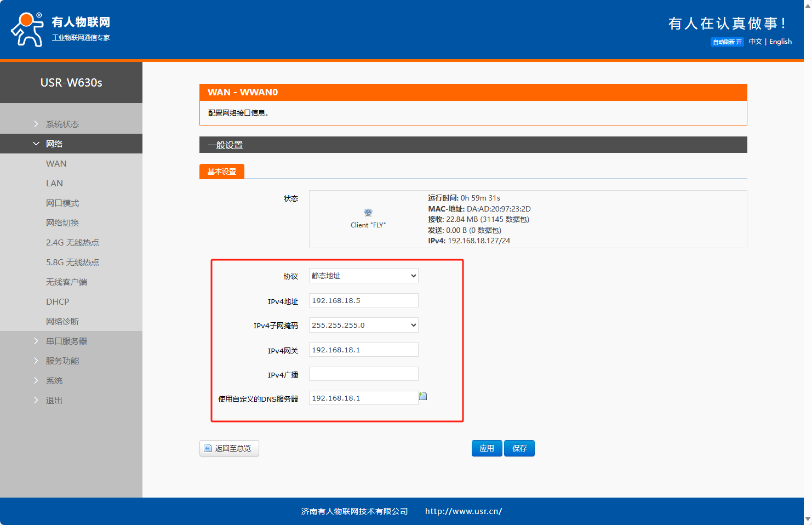This screenshot has height=525, width=812.
Task: Open the protocol dropdown
Action: tap(363, 276)
